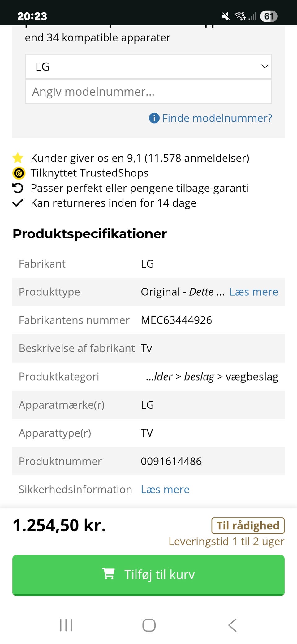The image size is (297, 644).
Task: Tap the Kunder giver os 9,1 reviews text
Action: point(140,158)
